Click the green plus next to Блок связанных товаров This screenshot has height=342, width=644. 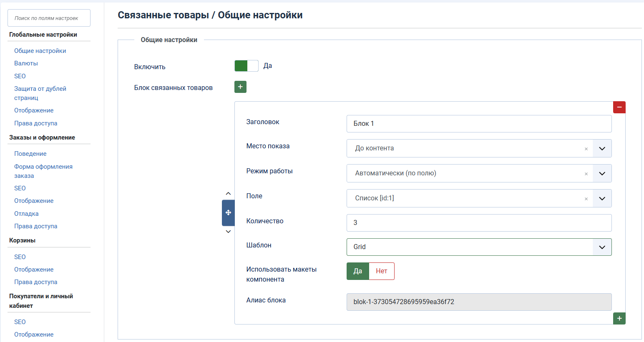[x=240, y=87]
